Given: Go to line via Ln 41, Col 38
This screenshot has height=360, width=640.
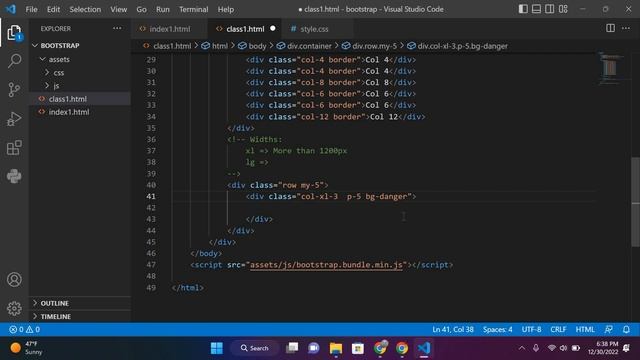Looking at the screenshot, I should pos(453,329).
